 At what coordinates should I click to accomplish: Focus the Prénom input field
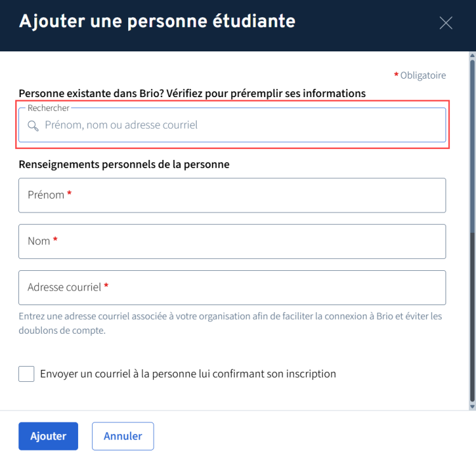[232, 195]
